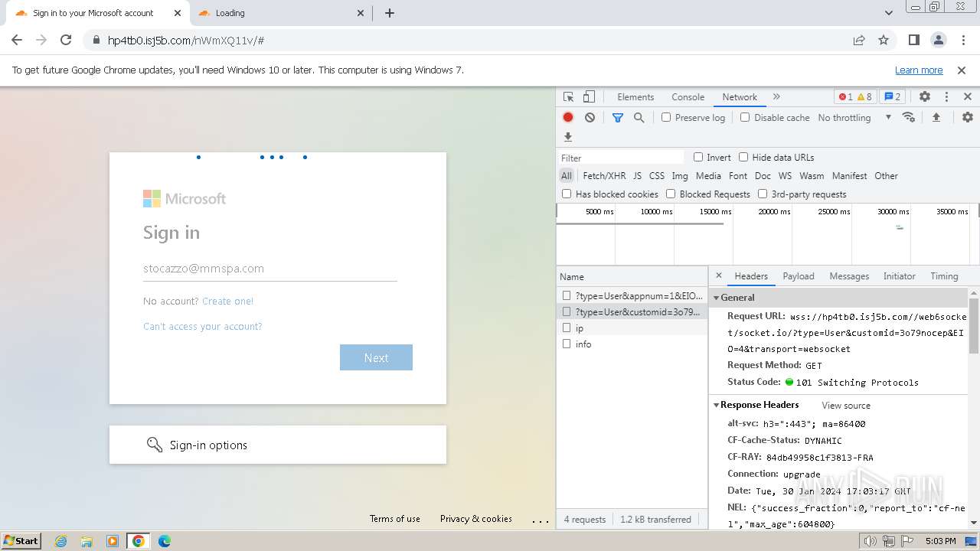The width and height of the screenshot is (980, 551).
Task: Open network conditions wifi icon
Action: 909,117
